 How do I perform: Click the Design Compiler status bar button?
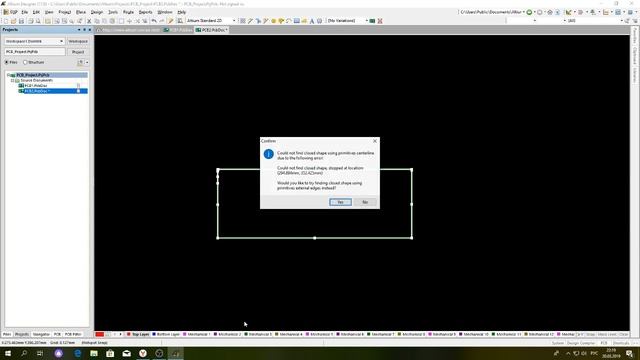coord(581,343)
